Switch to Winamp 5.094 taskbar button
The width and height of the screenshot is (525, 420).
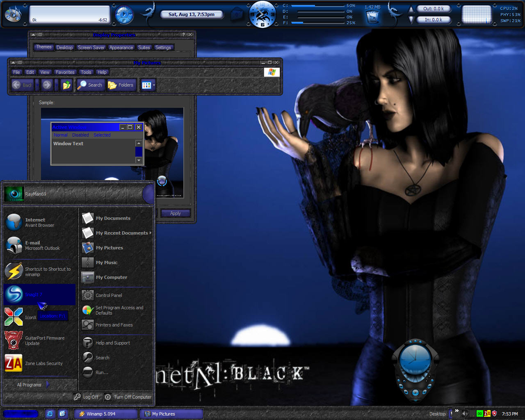click(105, 414)
